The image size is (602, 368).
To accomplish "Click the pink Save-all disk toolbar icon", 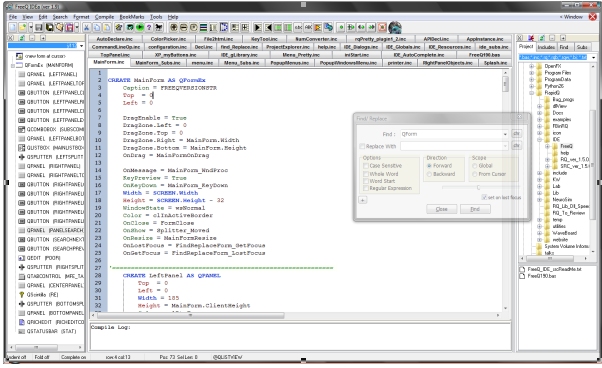I will [x=69, y=27].
